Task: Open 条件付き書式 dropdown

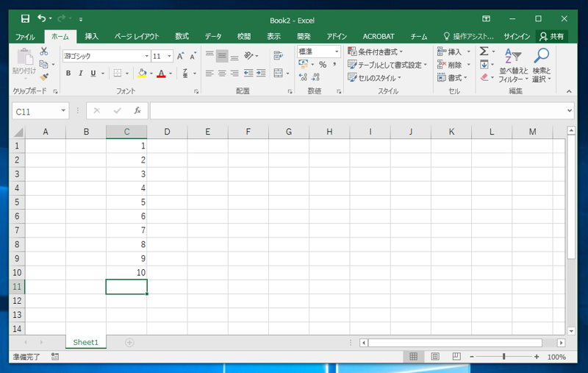Action: (375, 51)
